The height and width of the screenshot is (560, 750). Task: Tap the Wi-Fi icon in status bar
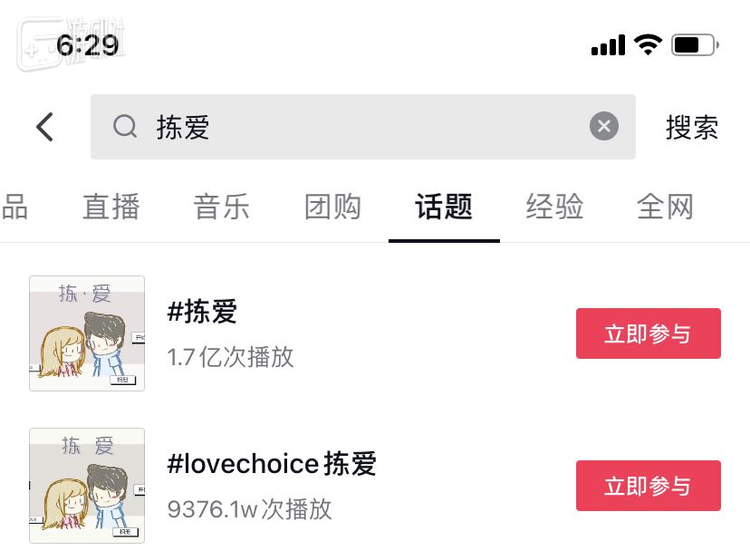[x=648, y=44]
